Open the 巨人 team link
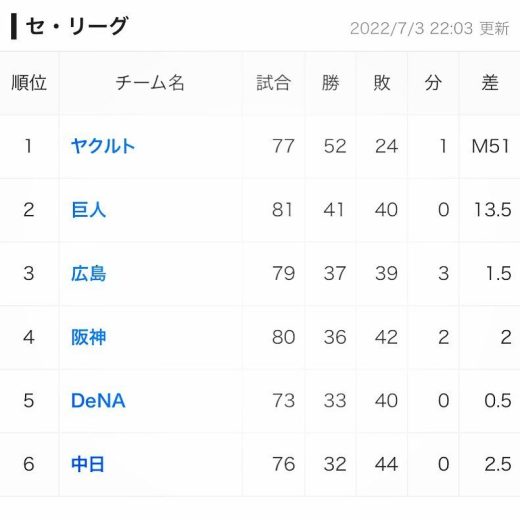The width and height of the screenshot is (520, 520). (89, 210)
